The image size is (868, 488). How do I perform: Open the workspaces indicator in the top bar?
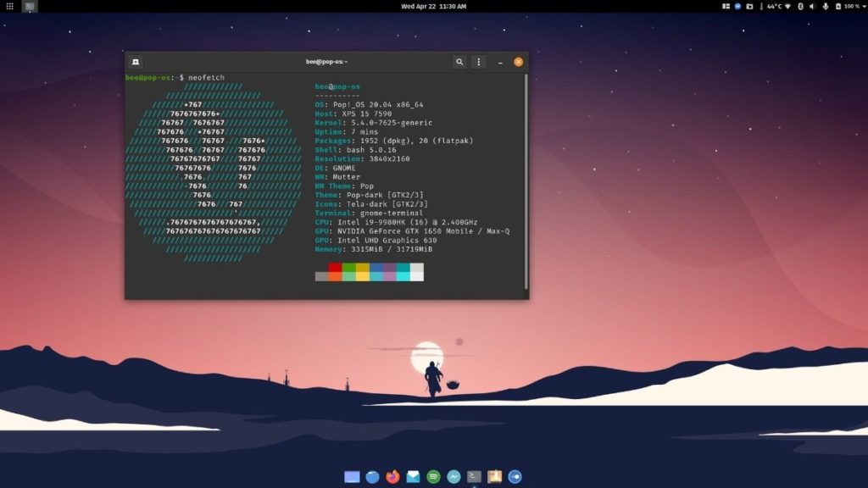click(725, 7)
